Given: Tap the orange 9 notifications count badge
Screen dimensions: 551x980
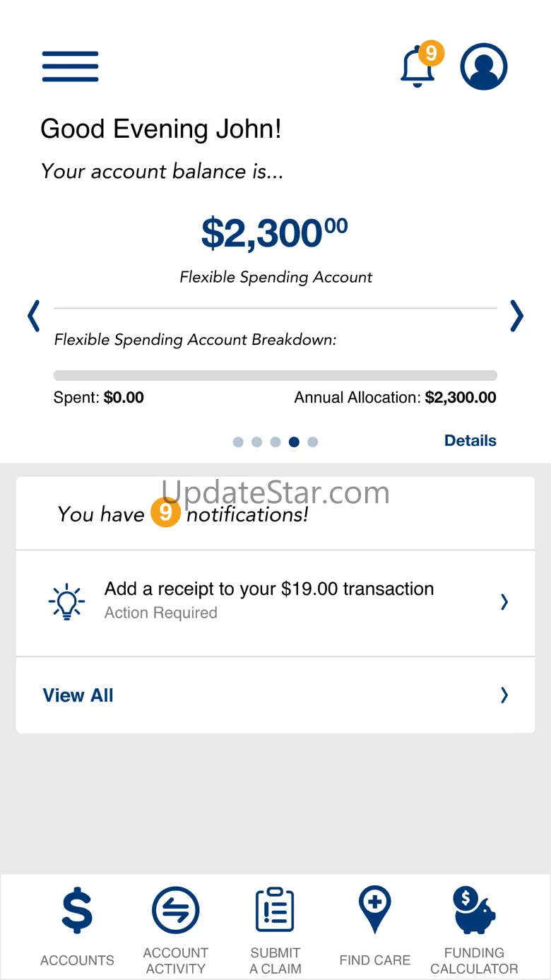Looking at the screenshot, I should tap(165, 512).
